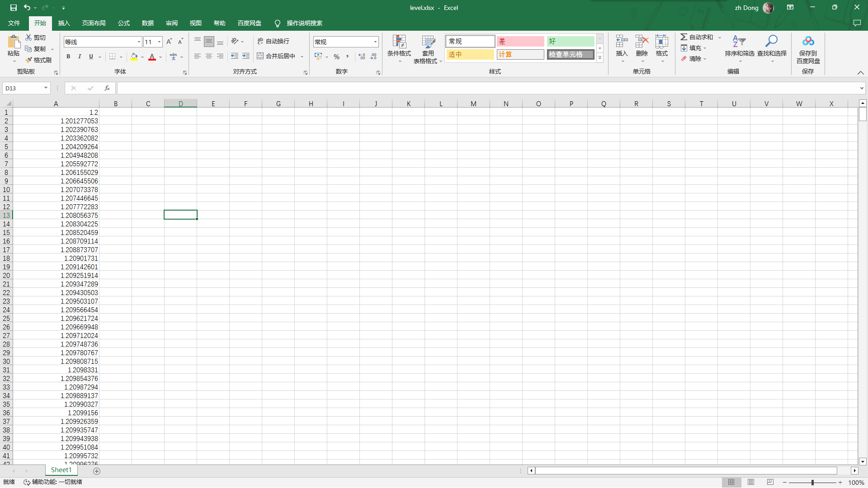Click the yellow fill color button
868x488 pixels.
click(x=134, y=56)
